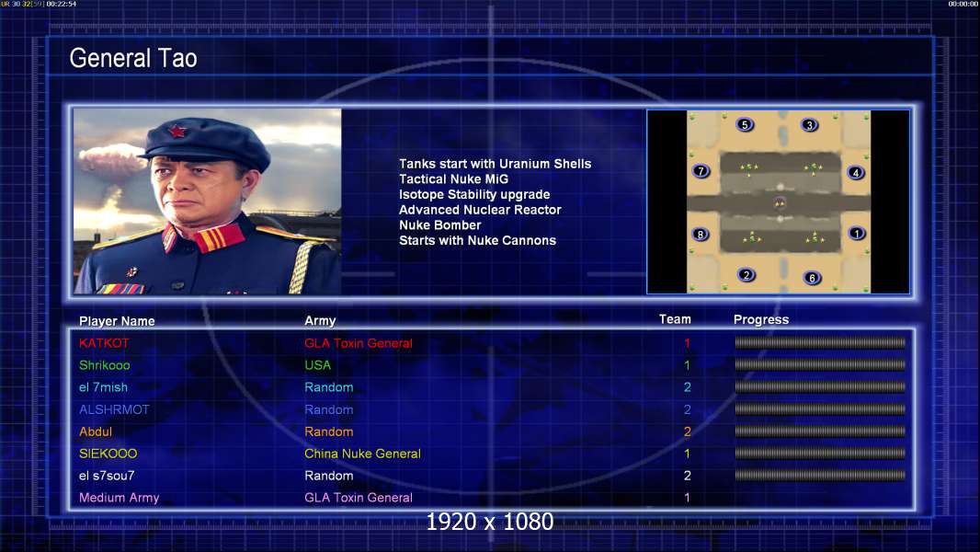The height and width of the screenshot is (552, 980).
Task: Click el s7sou7's team number 2
Action: pyautogui.click(x=687, y=476)
